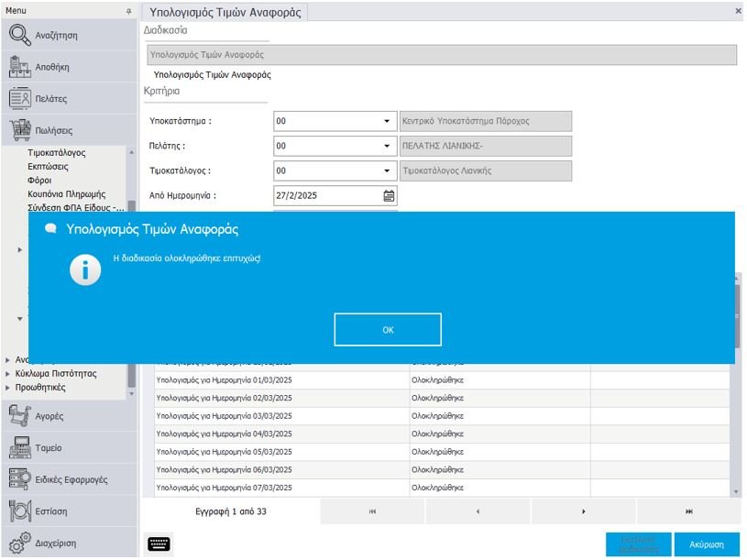The width and height of the screenshot is (747, 560).
Task: Open the Εστίαση dining icon
Action: click(20, 511)
